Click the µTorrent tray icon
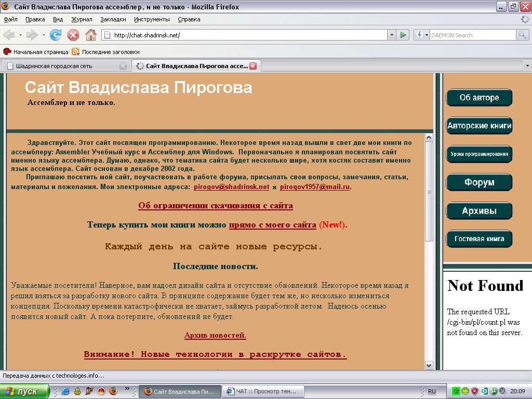This screenshot has width=532, height=399. pos(494,391)
